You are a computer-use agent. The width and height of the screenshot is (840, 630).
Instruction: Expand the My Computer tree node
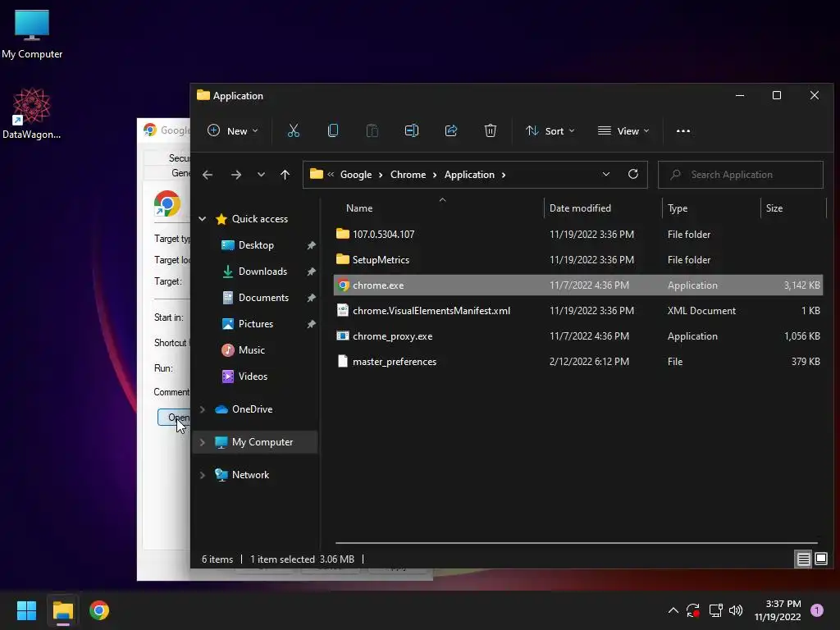click(203, 442)
